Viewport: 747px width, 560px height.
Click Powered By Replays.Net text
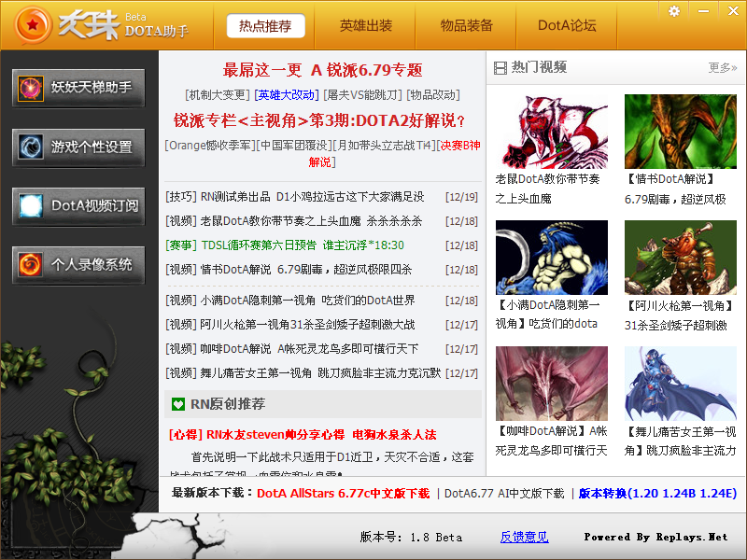pos(656,538)
